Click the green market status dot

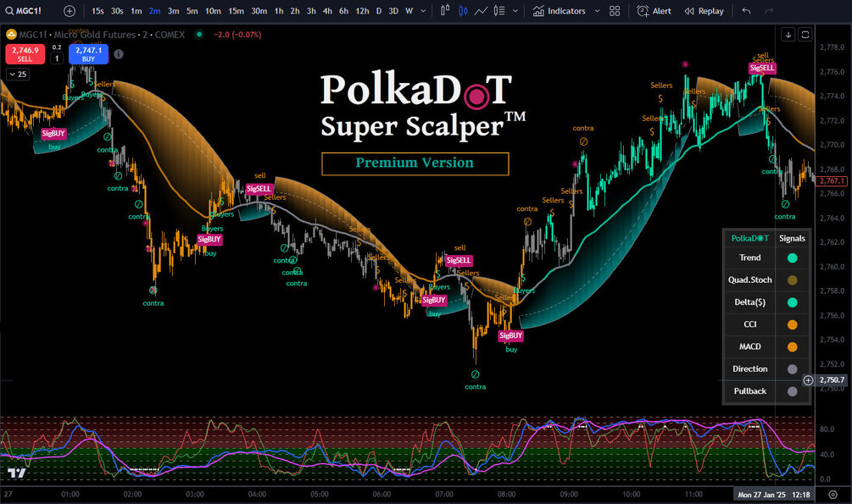coord(199,34)
